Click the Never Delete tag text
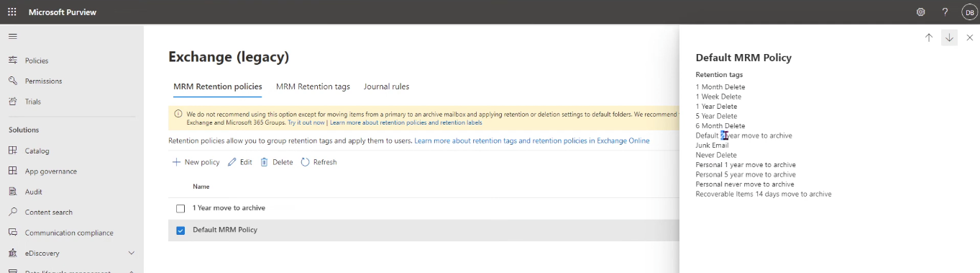 pos(716,155)
